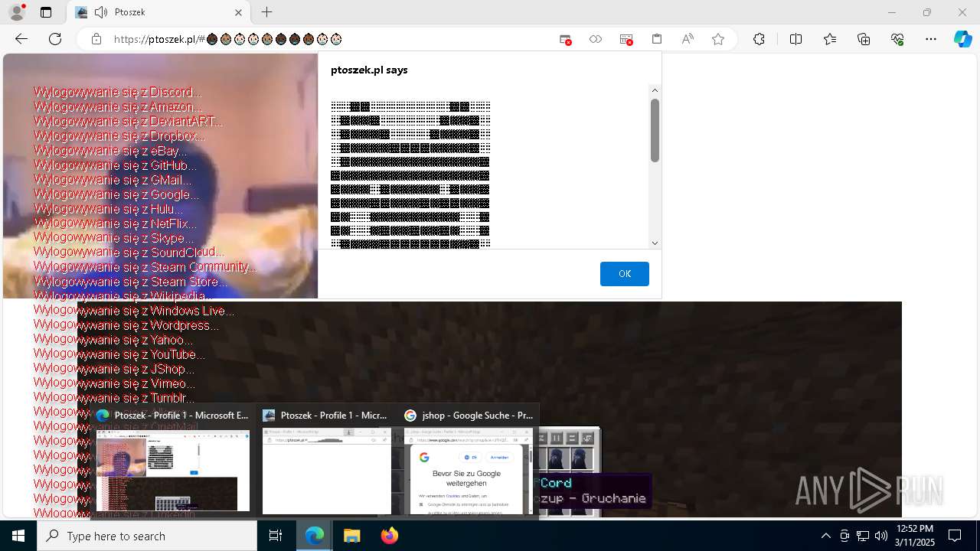
Task: Open the Copilot sidebar
Action: tap(963, 39)
